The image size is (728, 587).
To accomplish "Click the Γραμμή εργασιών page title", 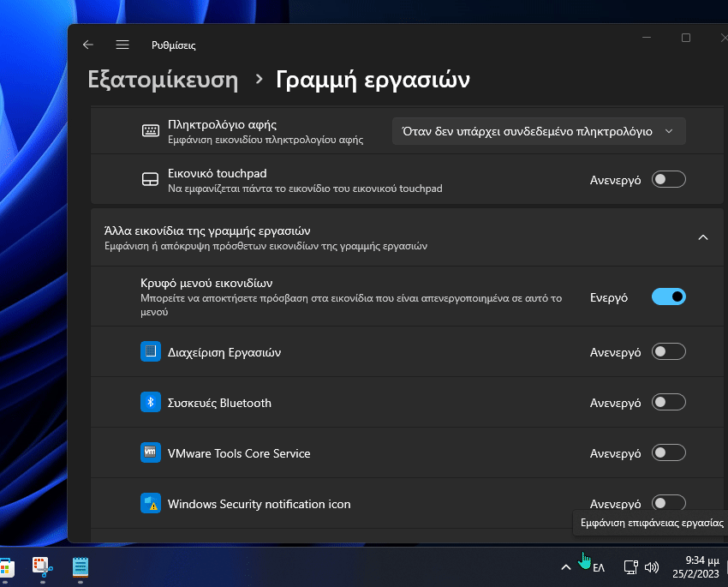I will point(373,80).
